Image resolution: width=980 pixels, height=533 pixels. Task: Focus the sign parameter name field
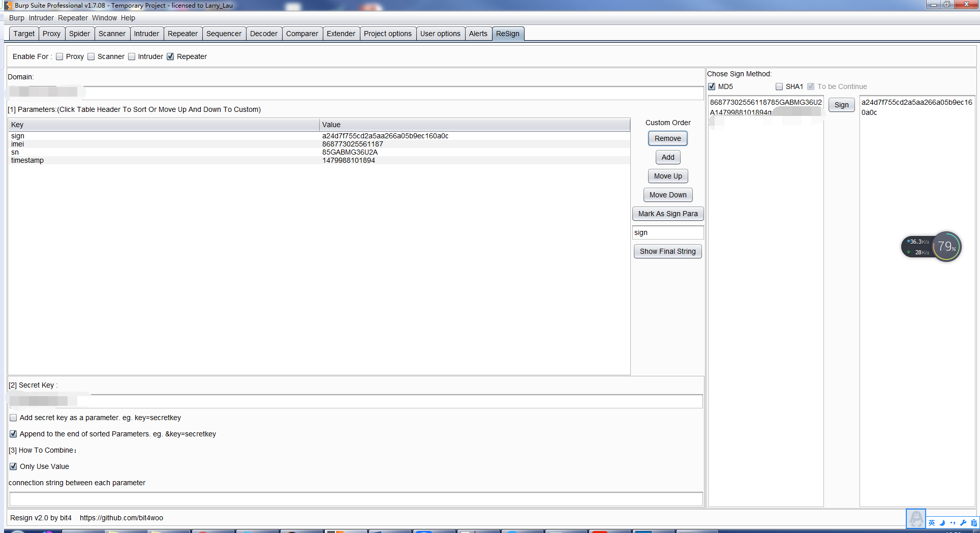click(667, 232)
